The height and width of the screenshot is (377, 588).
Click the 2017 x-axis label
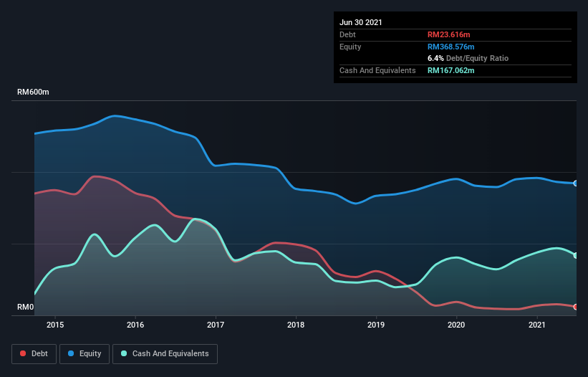tap(216, 325)
